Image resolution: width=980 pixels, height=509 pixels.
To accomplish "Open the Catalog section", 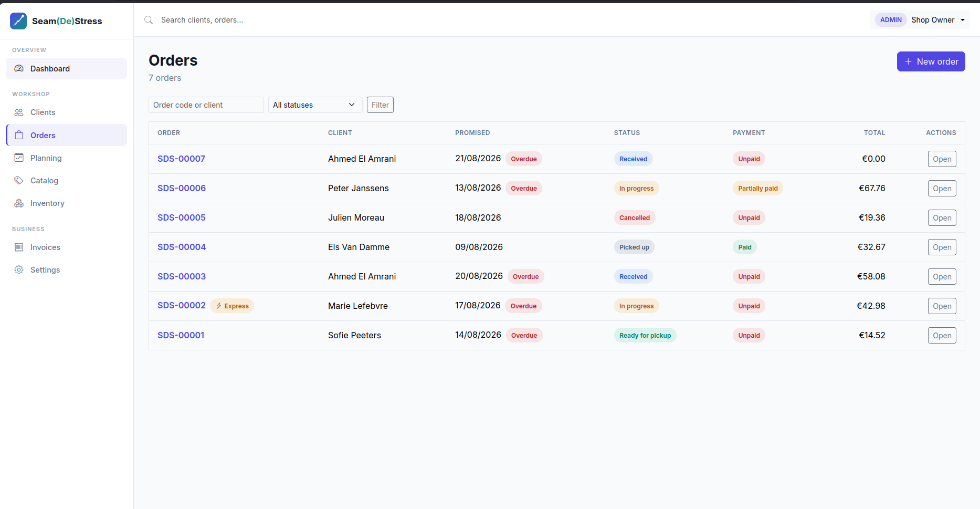I will (x=66, y=180).
